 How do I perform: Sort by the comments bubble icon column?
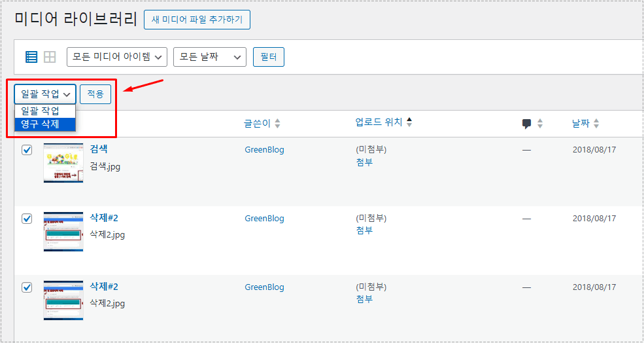pyautogui.click(x=532, y=123)
